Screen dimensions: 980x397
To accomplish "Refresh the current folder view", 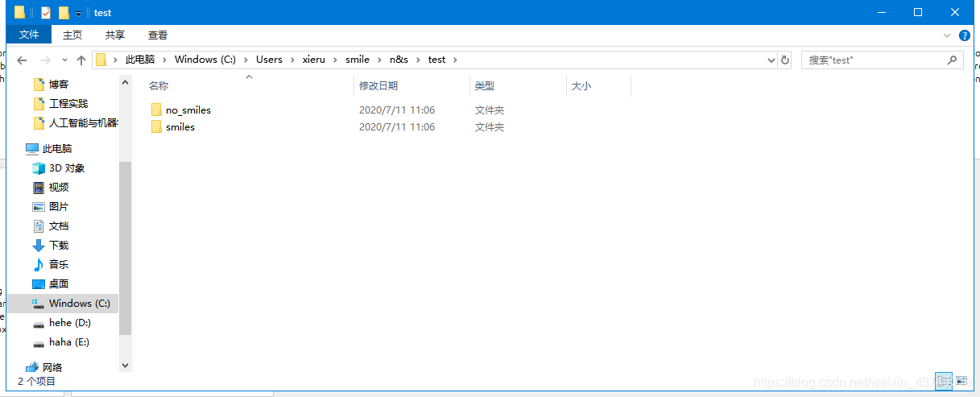I will point(785,60).
